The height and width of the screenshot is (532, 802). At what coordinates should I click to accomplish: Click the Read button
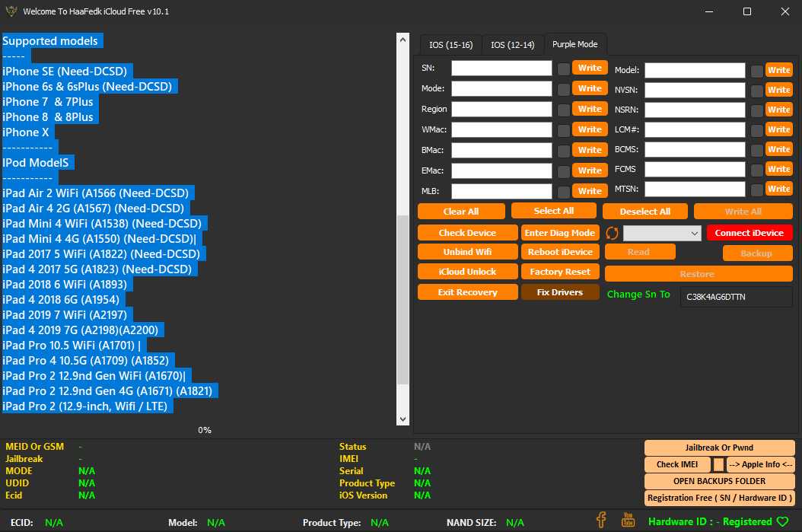pyautogui.click(x=640, y=252)
